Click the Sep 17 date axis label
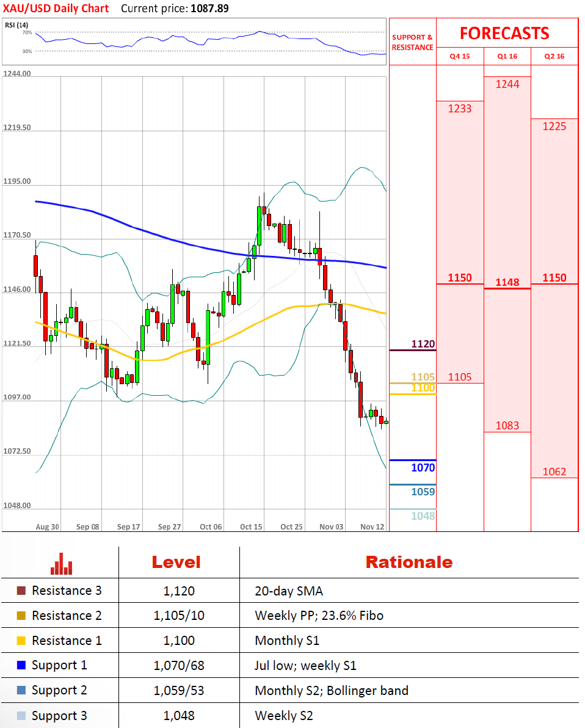Viewport: 585px width, 728px height. [129, 527]
